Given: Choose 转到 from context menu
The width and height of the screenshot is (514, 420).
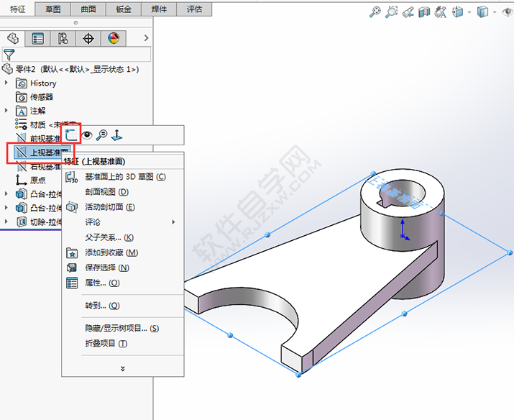Looking at the screenshot, I should [x=123, y=306].
